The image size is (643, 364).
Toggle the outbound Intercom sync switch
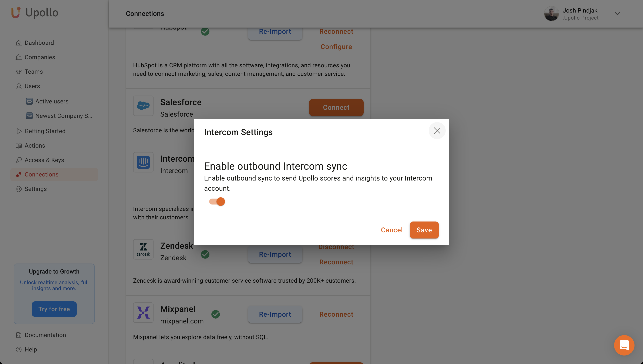tap(217, 202)
